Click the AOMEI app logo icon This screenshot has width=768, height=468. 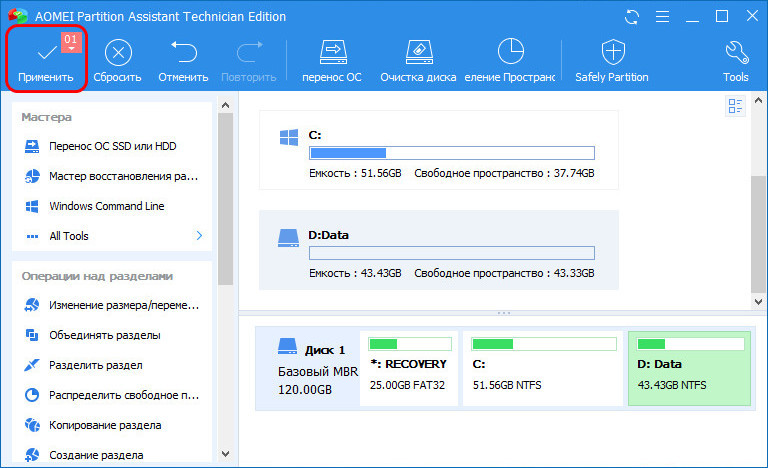pos(18,16)
